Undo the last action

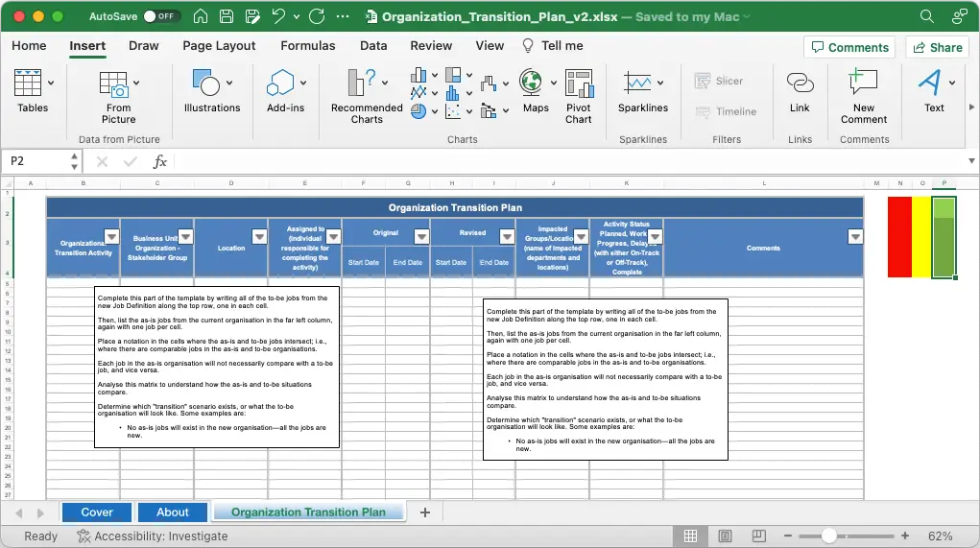(x=278, y=17)
